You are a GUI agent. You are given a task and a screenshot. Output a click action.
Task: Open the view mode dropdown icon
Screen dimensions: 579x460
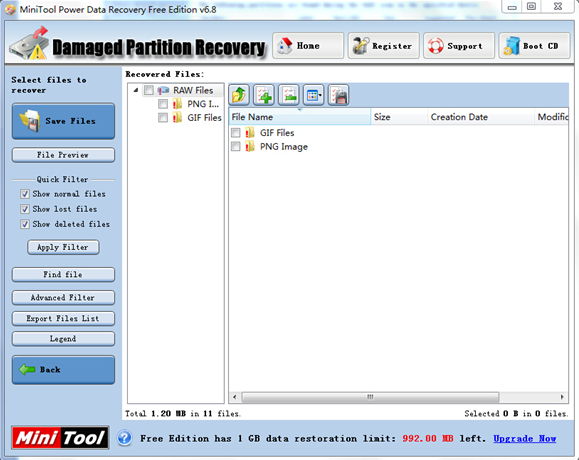pos(314,95)
